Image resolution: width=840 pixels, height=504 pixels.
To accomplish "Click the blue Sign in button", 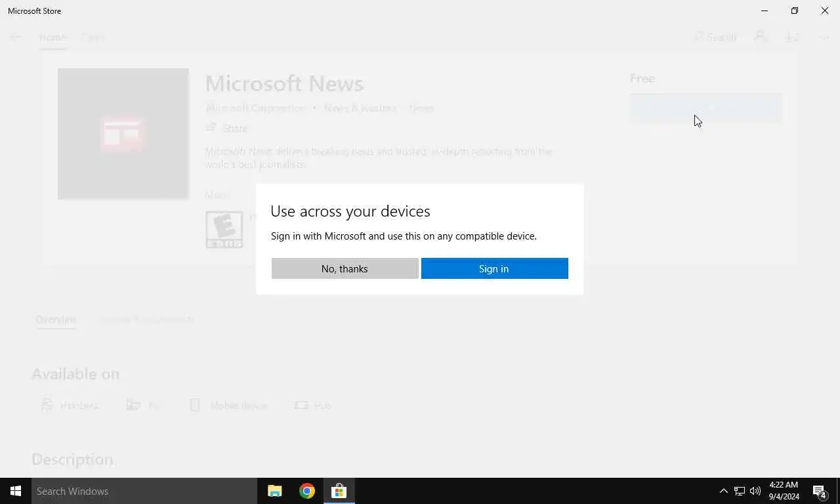I will [494, 268].
